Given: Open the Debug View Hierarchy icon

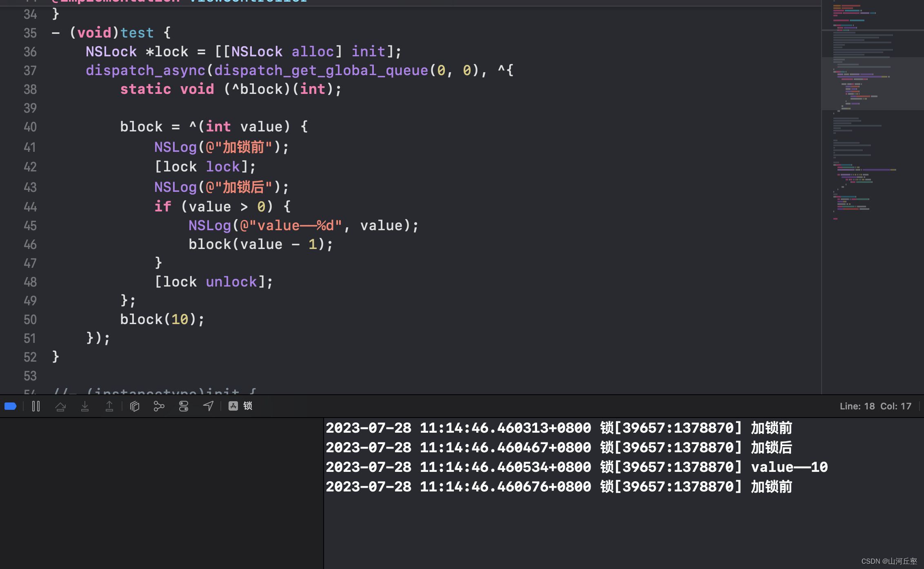Looking at the screenshot, I should (x=135, y=406).
